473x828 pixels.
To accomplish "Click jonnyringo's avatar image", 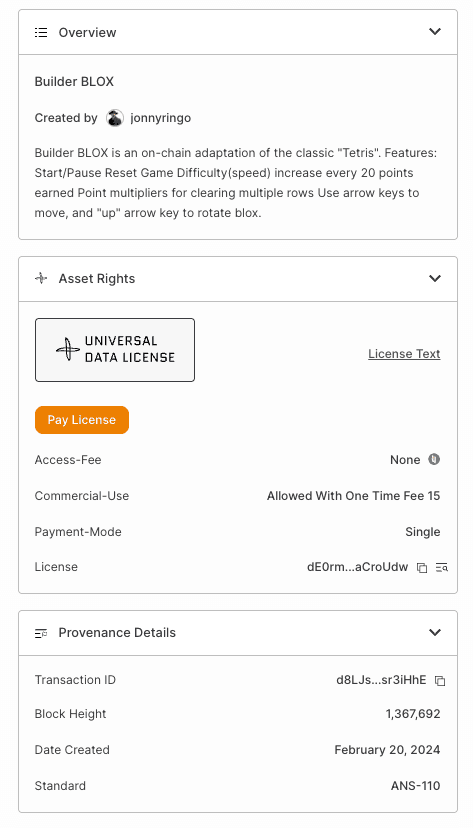I will coord(115,118).
